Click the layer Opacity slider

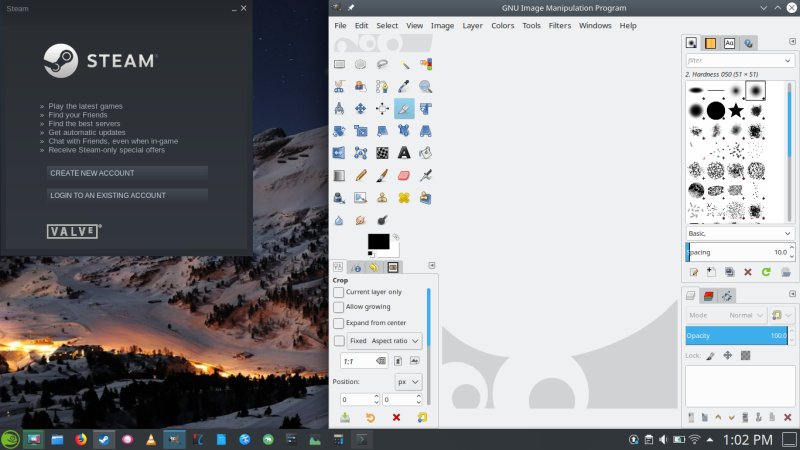point(737,336)
